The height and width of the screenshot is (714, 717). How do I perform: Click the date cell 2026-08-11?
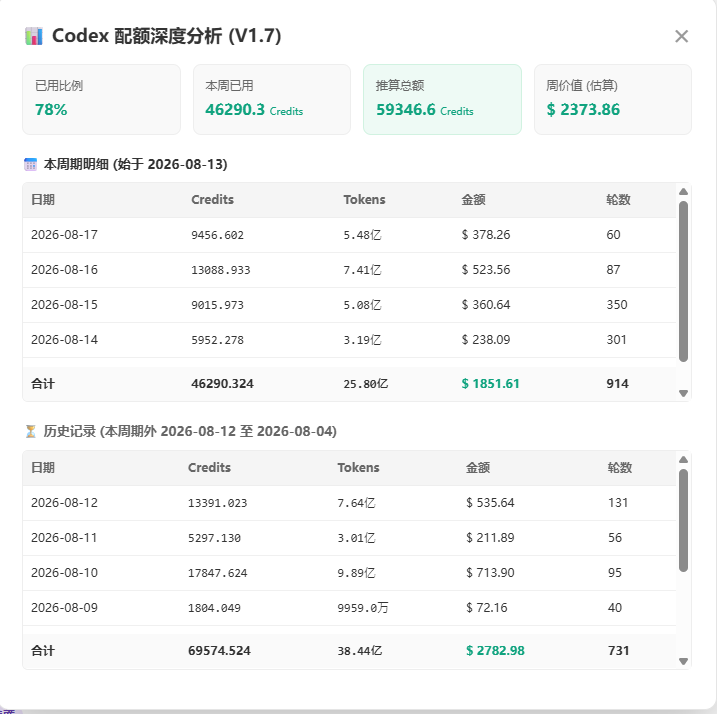click(x=64, y=537)
